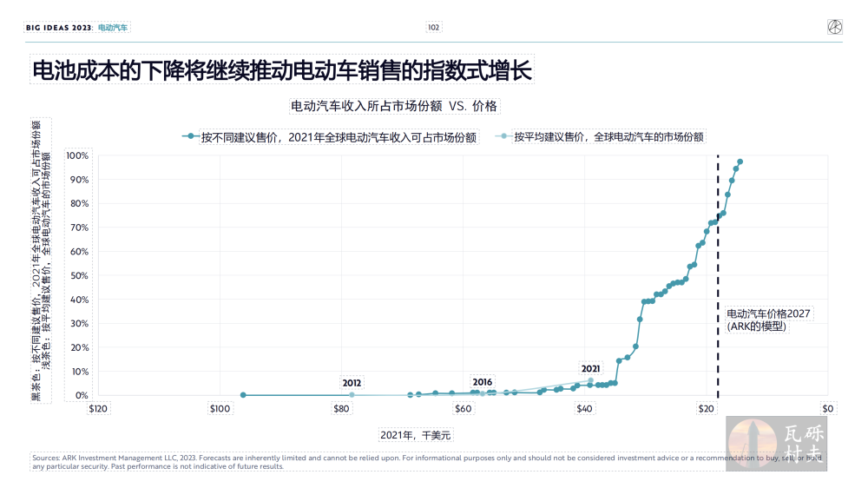Select the slide title '电池成本的下降将继续推动电动车销售的指数式增长'

pos(282,70)
